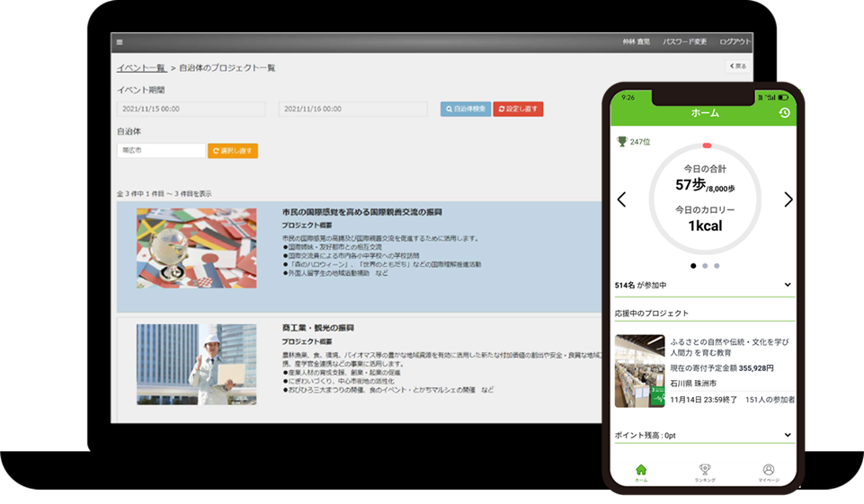Tap the ホーム home icon in the bottom bar
864x504 pixels.
pos(641,472)
